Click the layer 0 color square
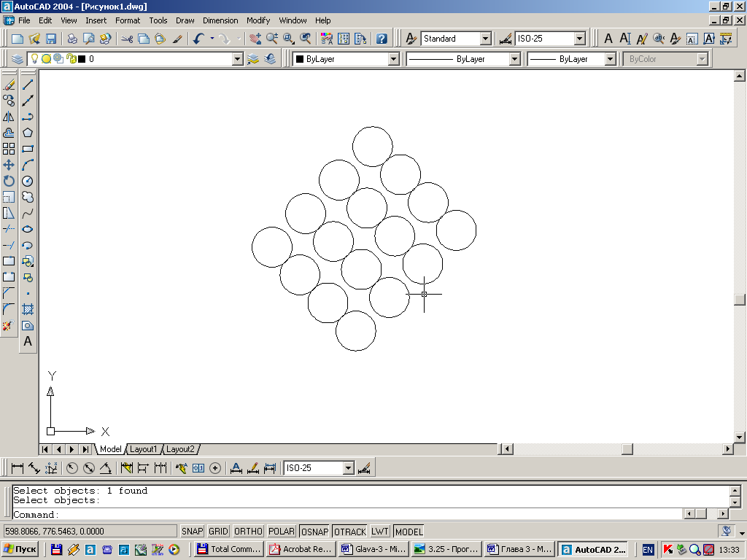This screenshot has height=560, width=747. pyautogui.click(x=82, y=59)
